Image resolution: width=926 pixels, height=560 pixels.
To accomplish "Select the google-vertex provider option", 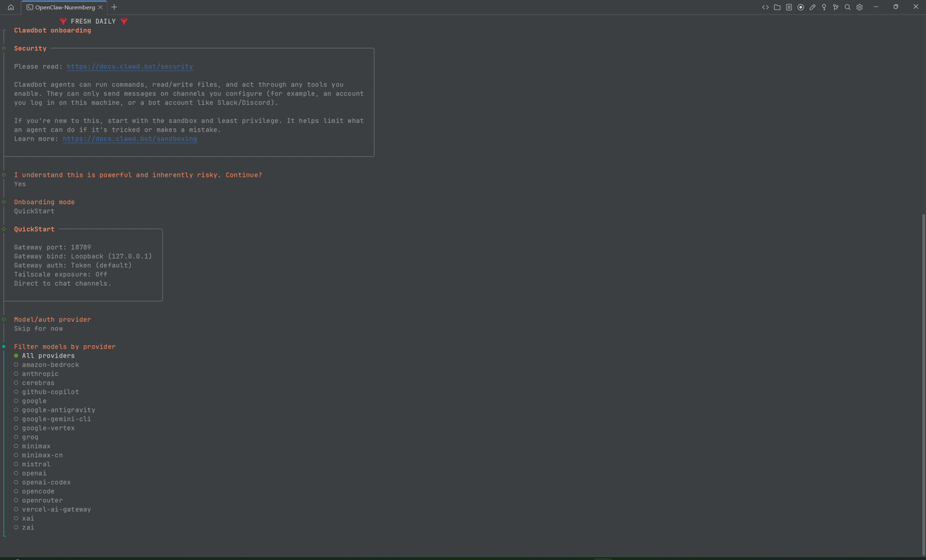I will [x=44, y=428].
